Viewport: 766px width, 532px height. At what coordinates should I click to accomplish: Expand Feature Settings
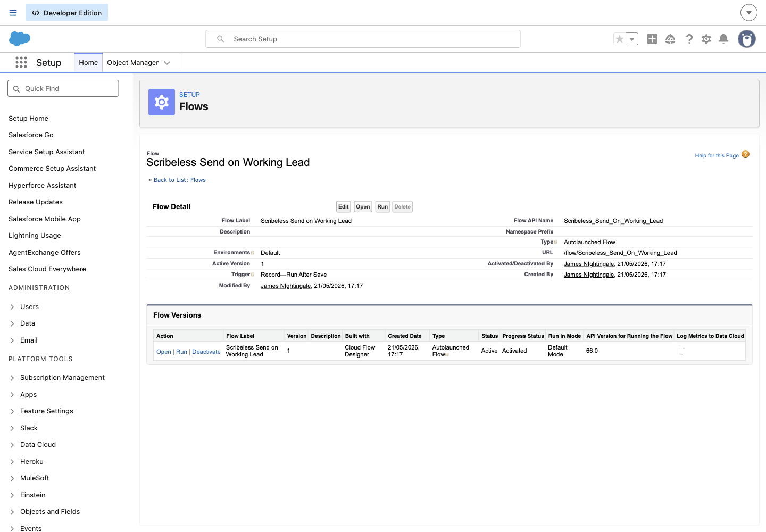12,411
